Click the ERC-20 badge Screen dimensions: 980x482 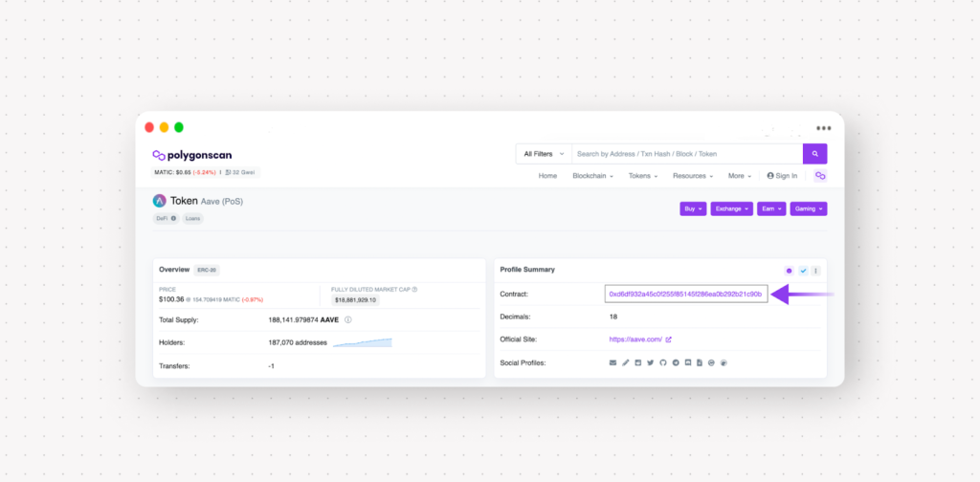click(207, 270)
